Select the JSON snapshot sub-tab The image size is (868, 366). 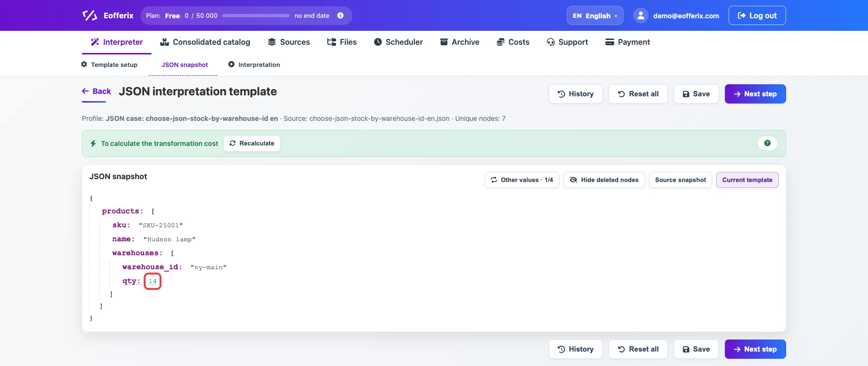tap(185, 65)
